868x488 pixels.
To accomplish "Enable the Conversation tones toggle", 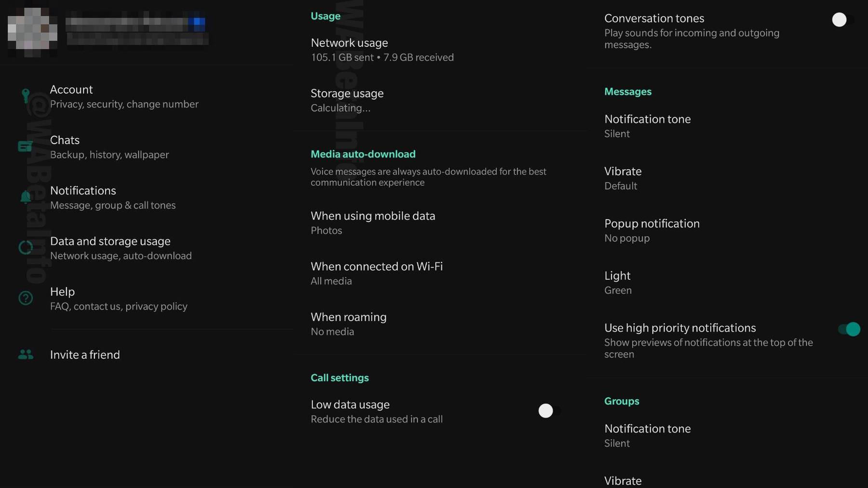I will (840, 20).
